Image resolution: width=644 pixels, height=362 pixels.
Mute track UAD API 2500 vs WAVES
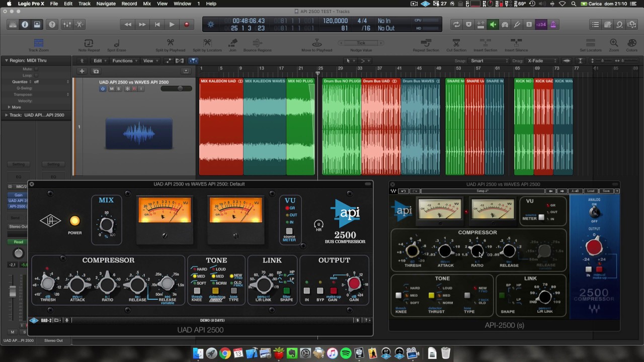111,89
